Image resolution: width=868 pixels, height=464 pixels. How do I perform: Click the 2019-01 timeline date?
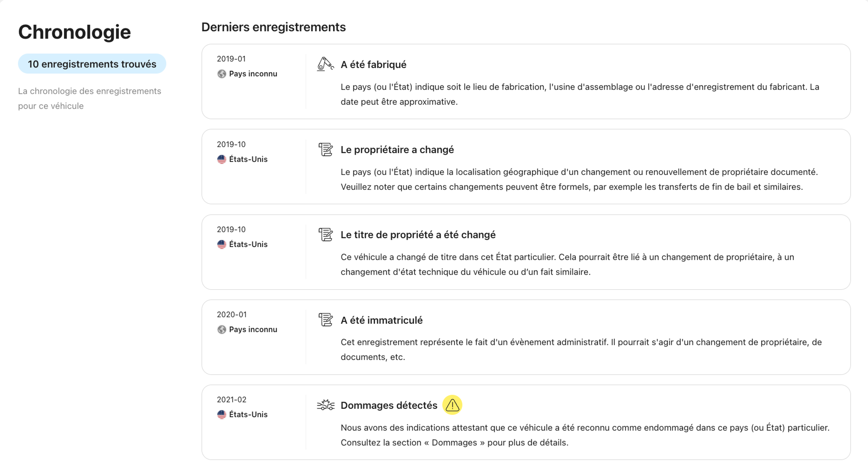[x=231, y=59]
